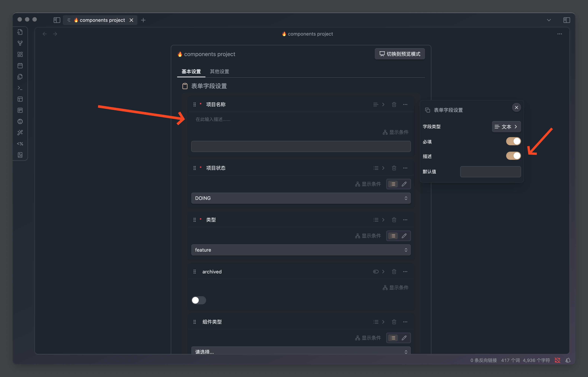Click the graph view icon in ribbon
Image resolution: width=588 pixels, height=377 pixels.
(20, 43)
